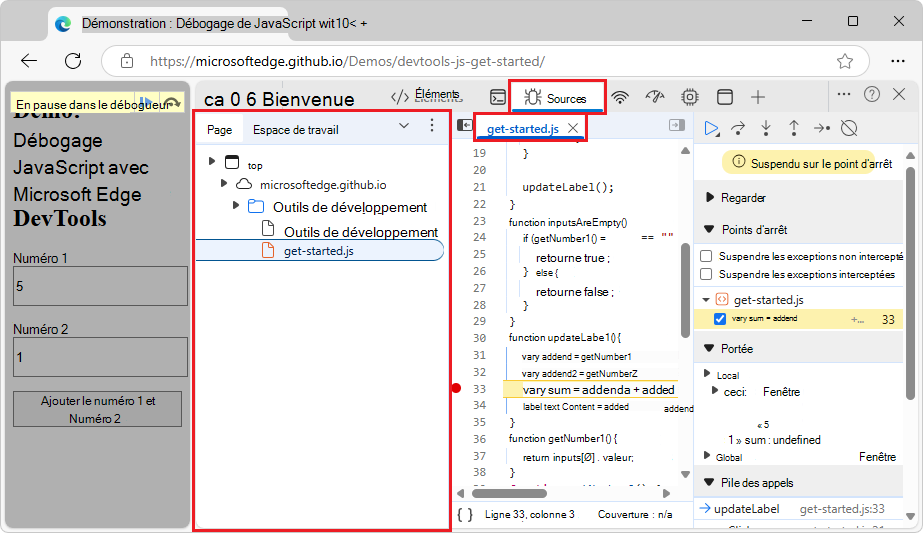This screenshot has height=533, width=923.
Task: Open the Outils de développement document file
Action: [x=350, y=231]
